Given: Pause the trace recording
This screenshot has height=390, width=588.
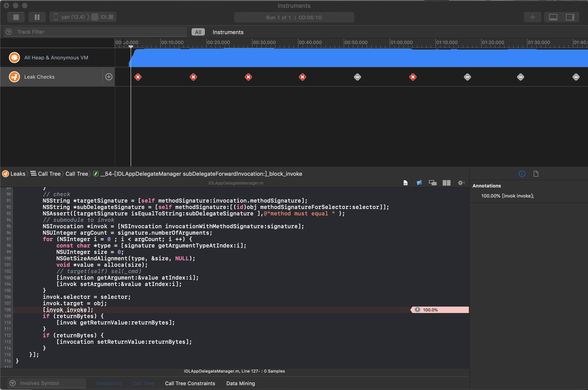Looking at the screenshot, I should coord(37,17).
